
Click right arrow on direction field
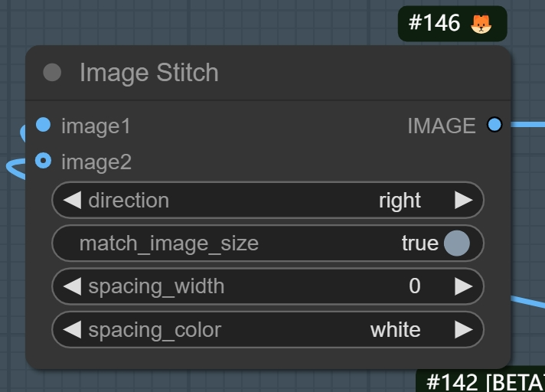[463, 201]
